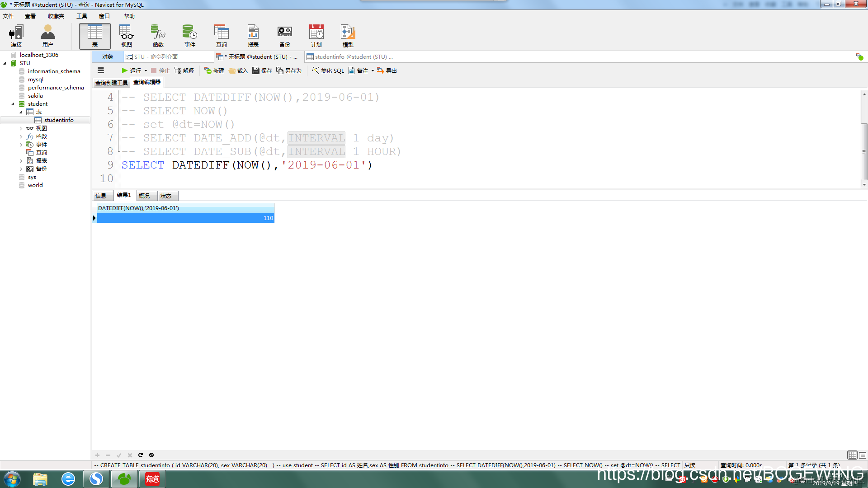Select the 函数 function toolbar icon

(x=158, y=36)
